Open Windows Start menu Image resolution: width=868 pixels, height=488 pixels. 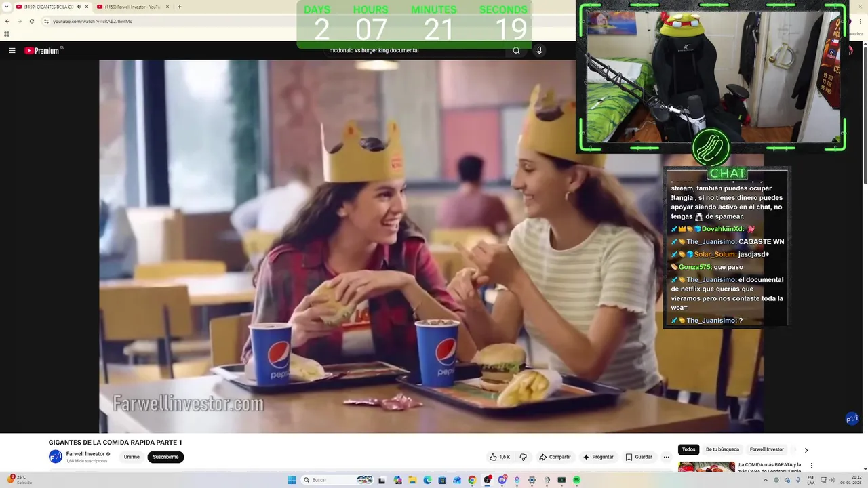(x=292, y=480)
